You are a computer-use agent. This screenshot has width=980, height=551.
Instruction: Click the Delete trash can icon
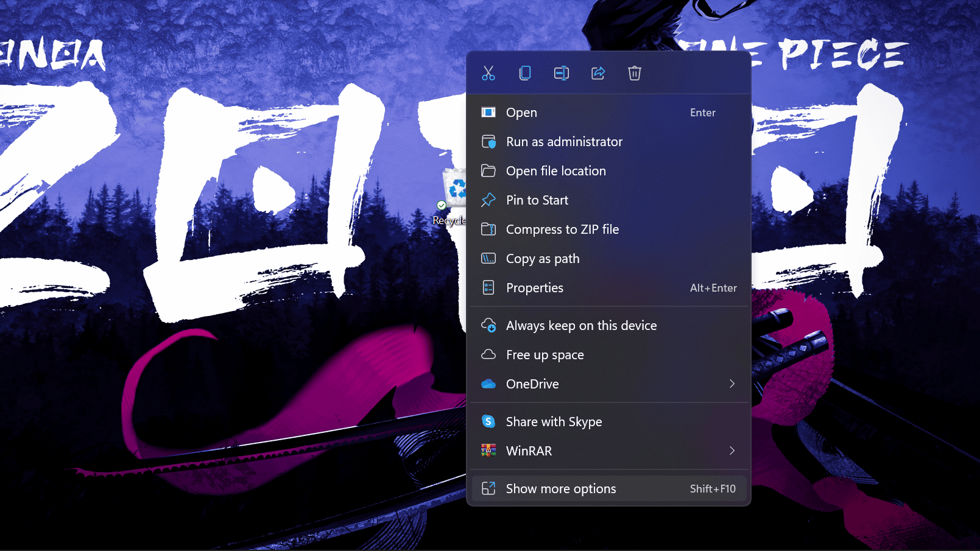[635, 74]
